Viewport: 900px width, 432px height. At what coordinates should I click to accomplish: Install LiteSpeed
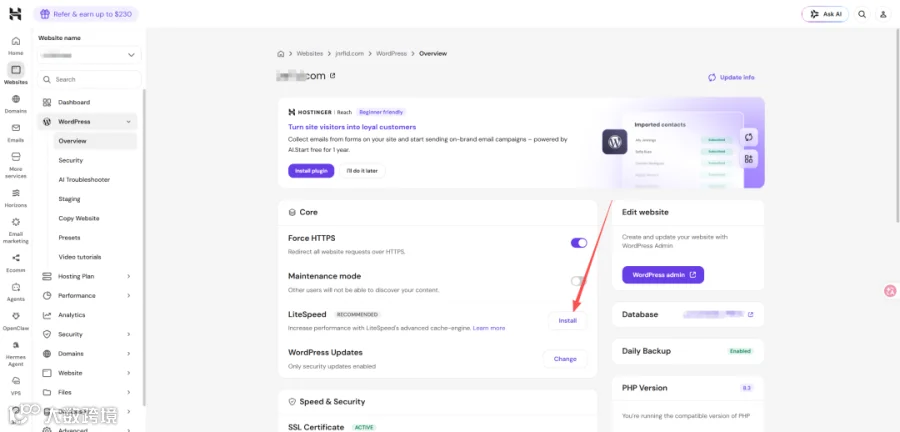click(567, 321)
